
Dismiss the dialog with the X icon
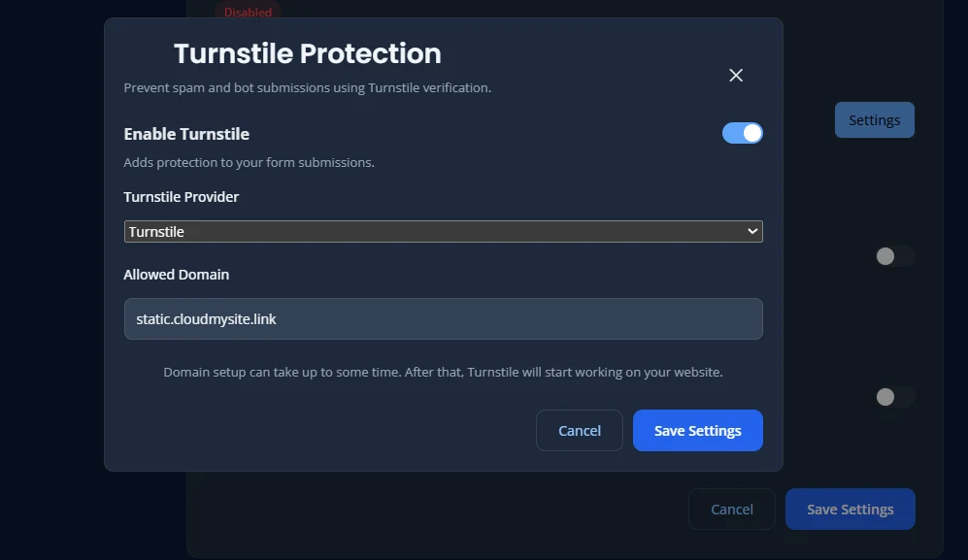point(735,75)
